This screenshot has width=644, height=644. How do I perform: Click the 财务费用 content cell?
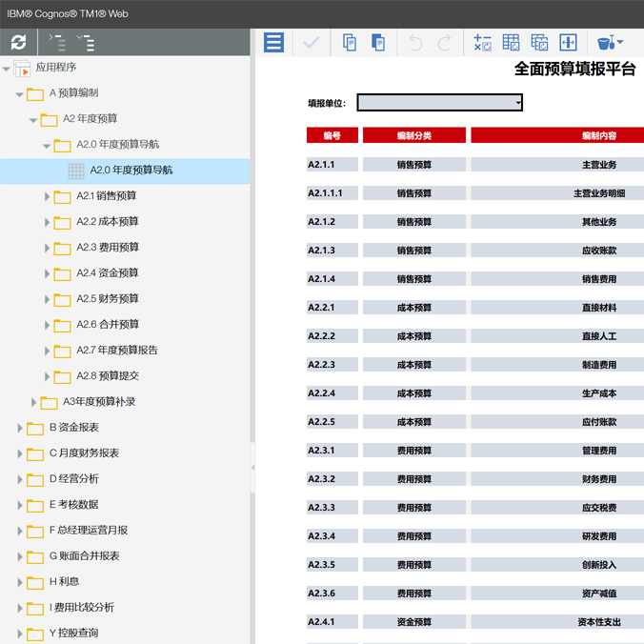click(x=557, y=479)
